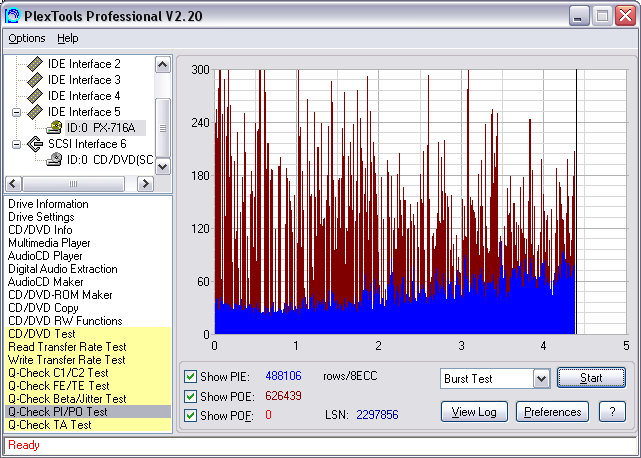641x458 pixels.
Task: Click the LSN value 2297856
Action: coord(377,415)
